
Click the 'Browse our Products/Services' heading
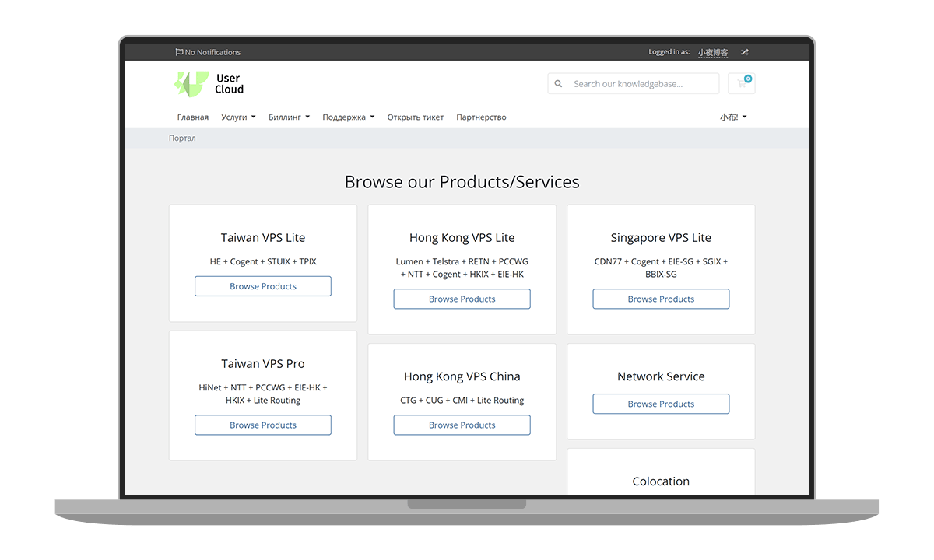(x=462, y=182)
